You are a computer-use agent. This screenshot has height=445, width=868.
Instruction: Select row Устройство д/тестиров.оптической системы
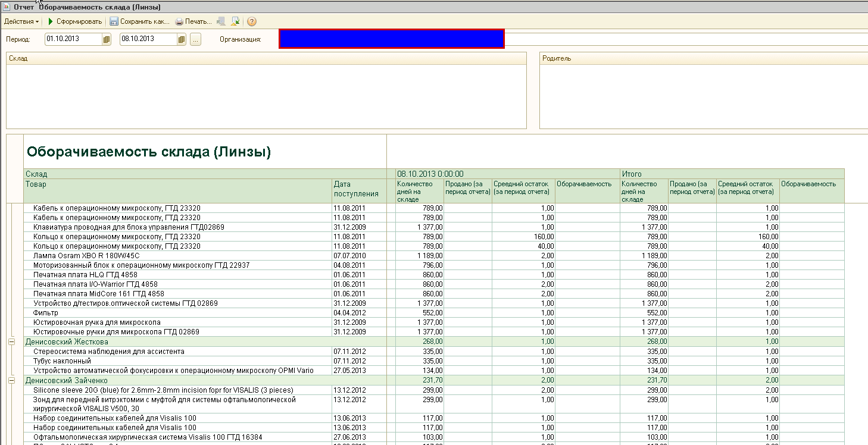point(434,303)
